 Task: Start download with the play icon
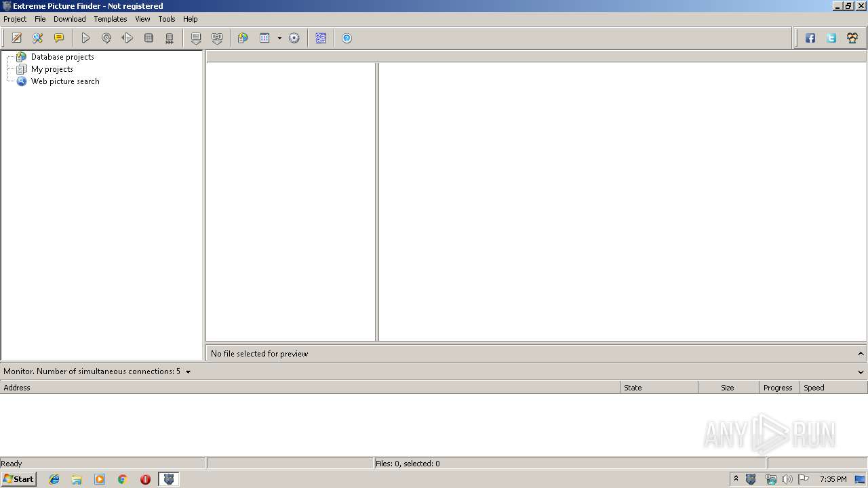(85, 39)
